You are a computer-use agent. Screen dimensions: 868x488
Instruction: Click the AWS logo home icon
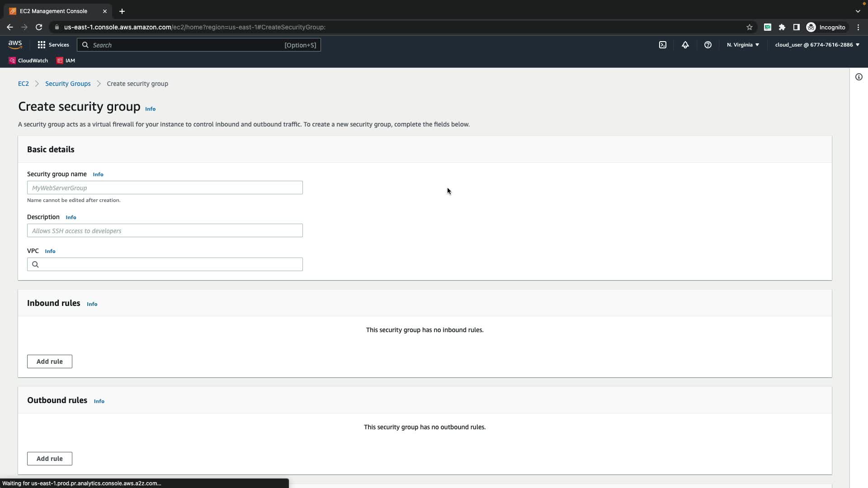15,44
